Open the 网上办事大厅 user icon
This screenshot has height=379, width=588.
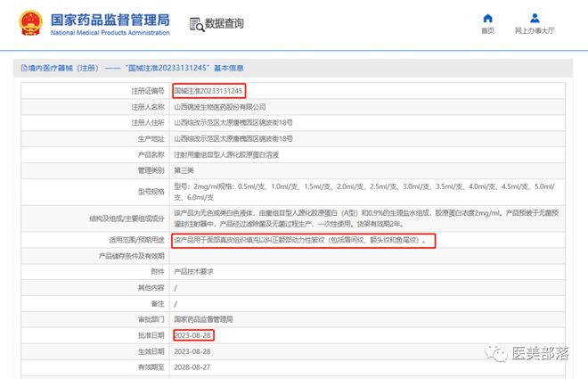coord(535,18)
